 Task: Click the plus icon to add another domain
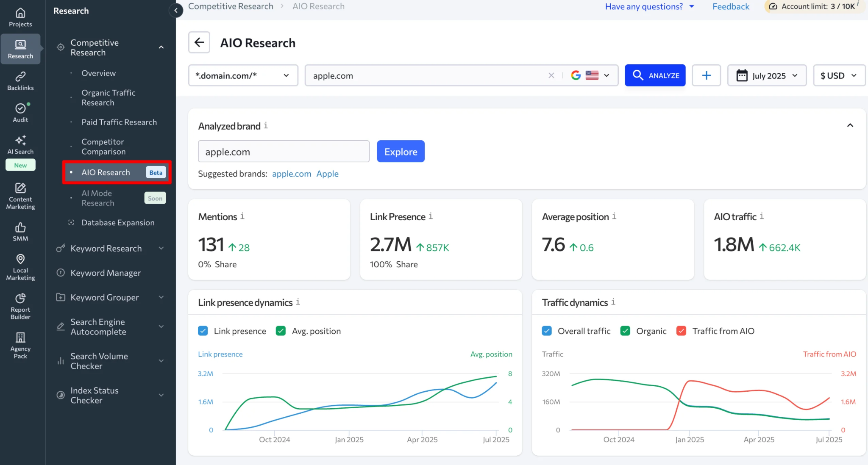point(706,75)
